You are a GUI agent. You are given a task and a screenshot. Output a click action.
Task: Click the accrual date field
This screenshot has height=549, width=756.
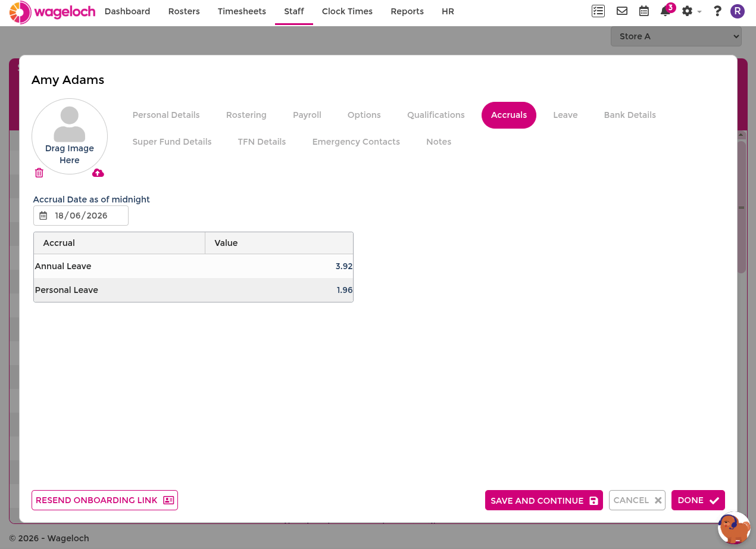click(81, 216)
